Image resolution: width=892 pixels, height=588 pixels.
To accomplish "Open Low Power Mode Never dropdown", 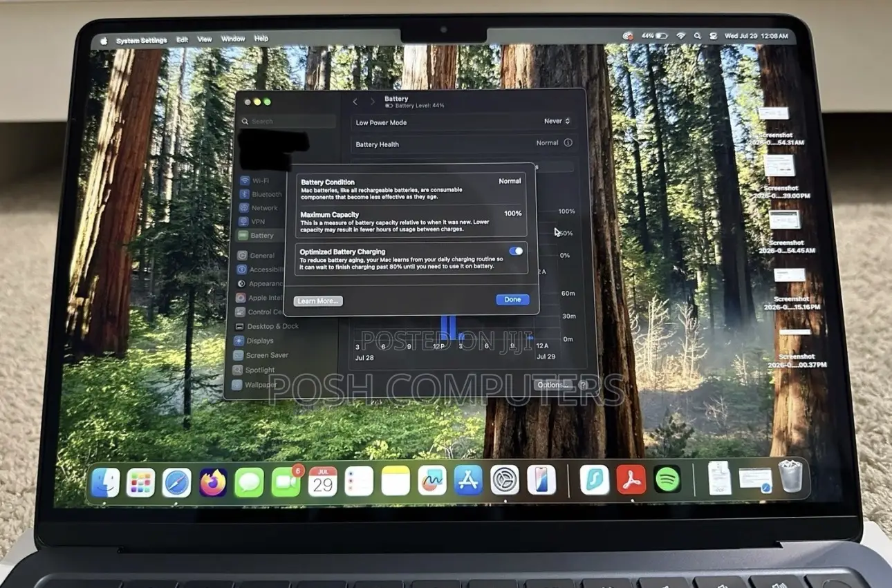I will tap(557, 121).
